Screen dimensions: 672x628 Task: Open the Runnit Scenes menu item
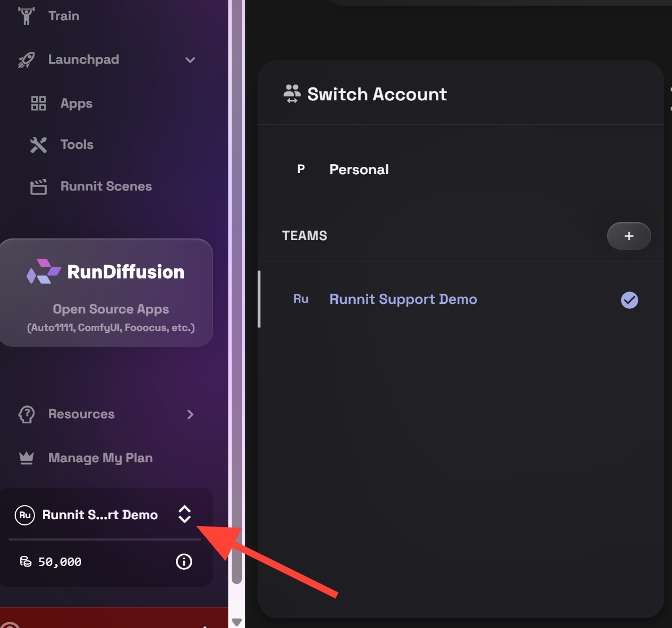click(x=106, y=187)
